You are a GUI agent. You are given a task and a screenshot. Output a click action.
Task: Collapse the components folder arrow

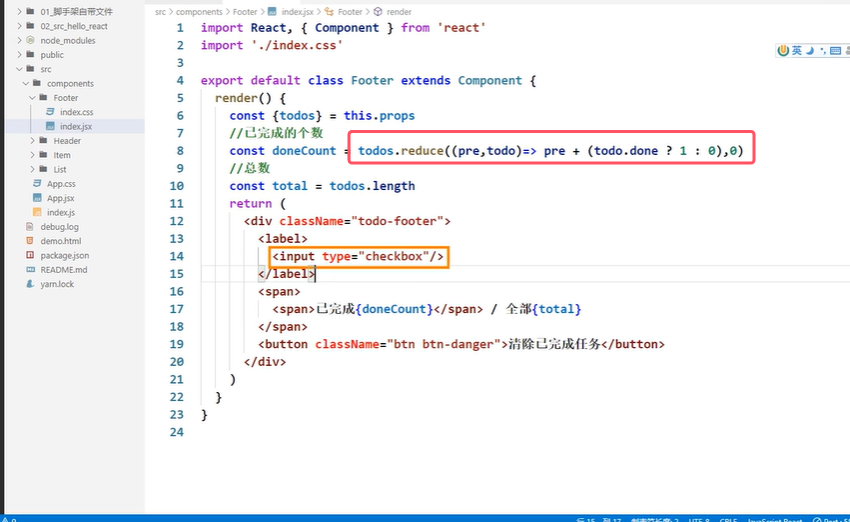pos(26,83)
